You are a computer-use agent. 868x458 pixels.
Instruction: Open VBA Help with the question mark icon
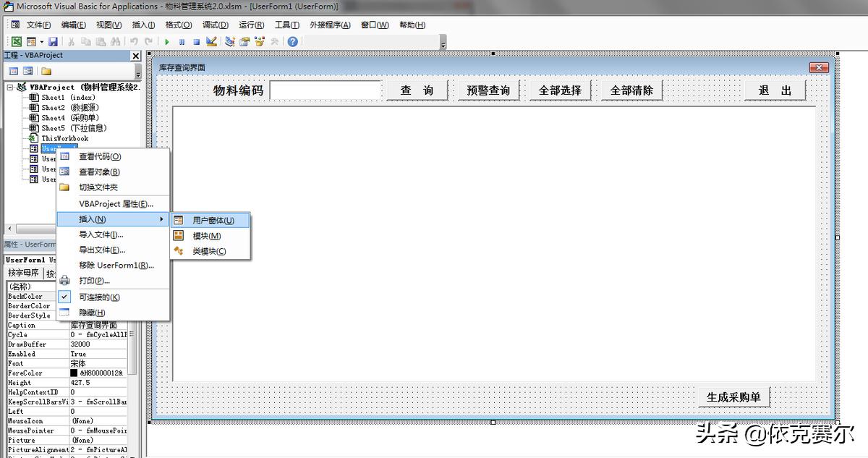[x=292, y=41]
